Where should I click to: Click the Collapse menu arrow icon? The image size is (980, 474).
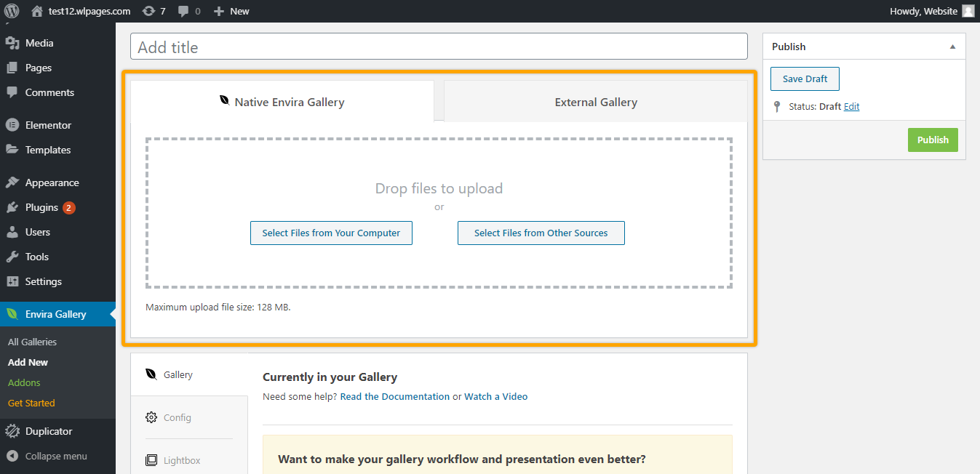point(12,457)
